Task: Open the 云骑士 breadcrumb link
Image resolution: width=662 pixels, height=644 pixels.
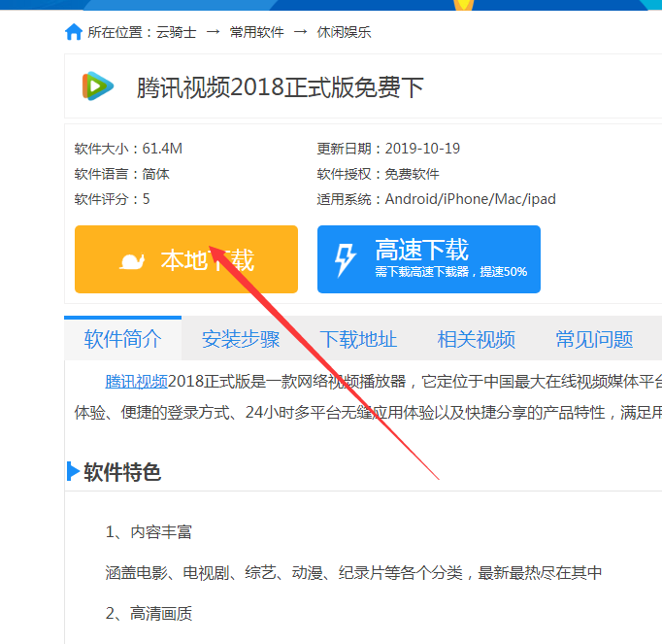Action: [x=176, y=32]
